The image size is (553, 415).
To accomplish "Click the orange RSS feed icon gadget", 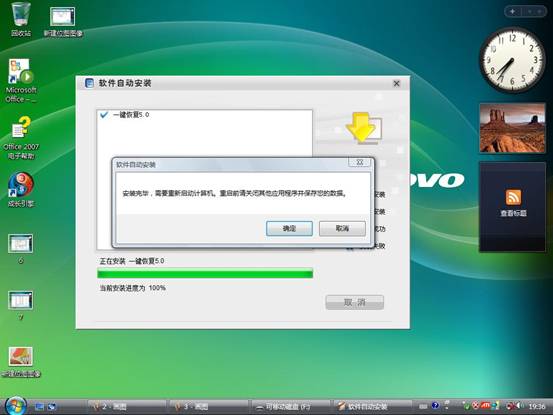I will tap(514, 197).
